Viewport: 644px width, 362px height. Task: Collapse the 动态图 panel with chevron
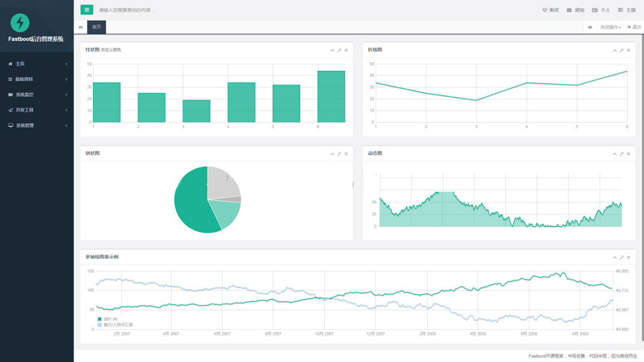click(x=615, y=154)
